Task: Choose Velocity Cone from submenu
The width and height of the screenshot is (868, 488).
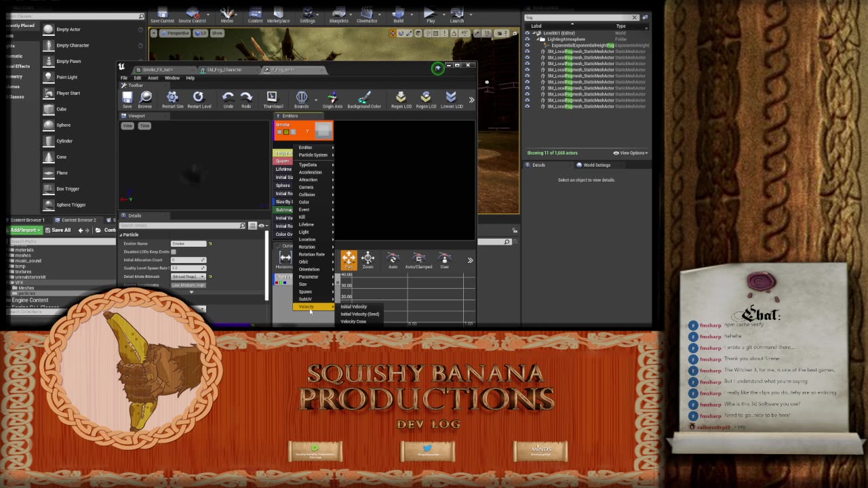Action: click(x=353, y=321)
